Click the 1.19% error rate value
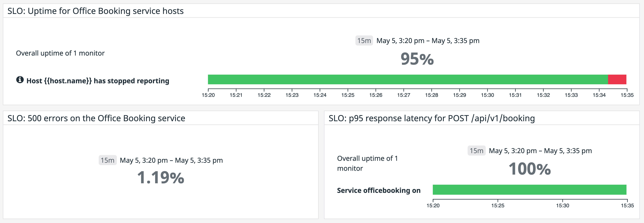The height and width of the screenshot is (223, 644). point(161,178)
